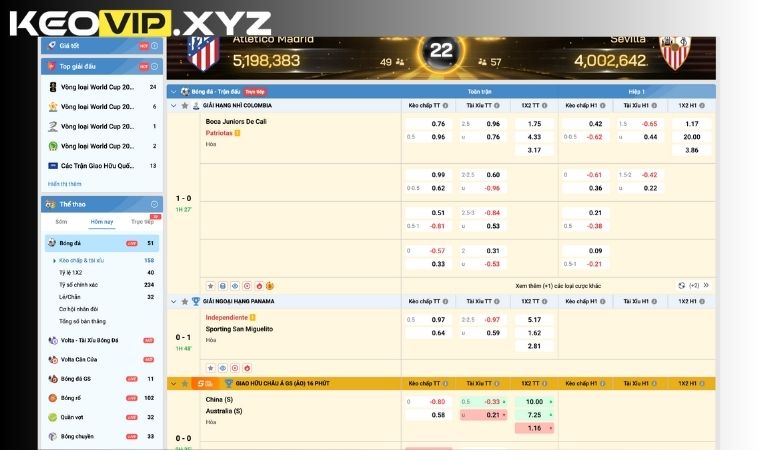The height and width of the screenshot is (450, 758).
Task: Switch to the Hôm nay tab
Action: 101,221
